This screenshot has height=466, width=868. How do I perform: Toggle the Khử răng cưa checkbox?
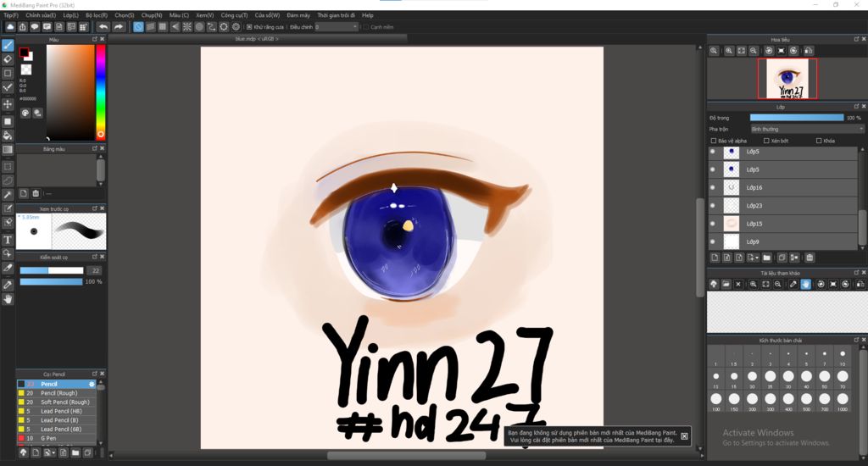coord(249,26)
